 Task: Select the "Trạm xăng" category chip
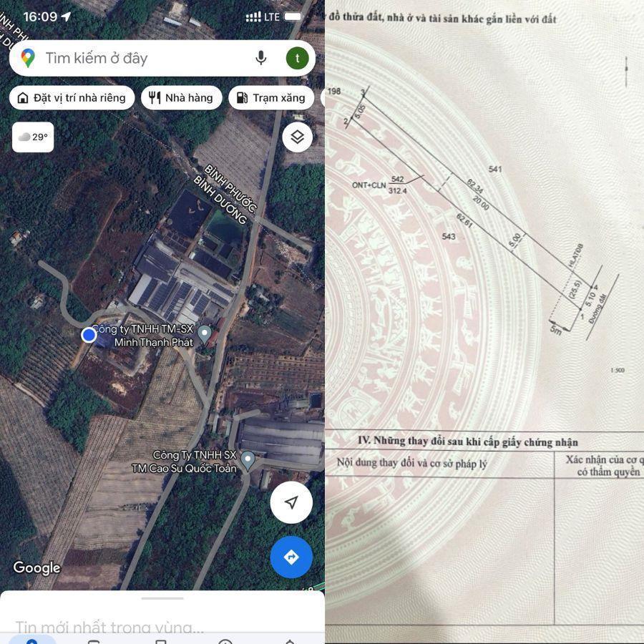(271, 98)
